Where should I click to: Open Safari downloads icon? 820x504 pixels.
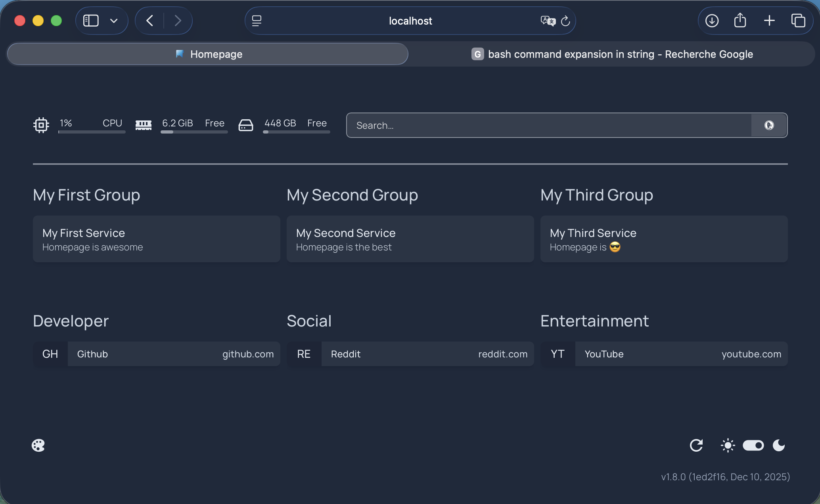tap(712, 21)
